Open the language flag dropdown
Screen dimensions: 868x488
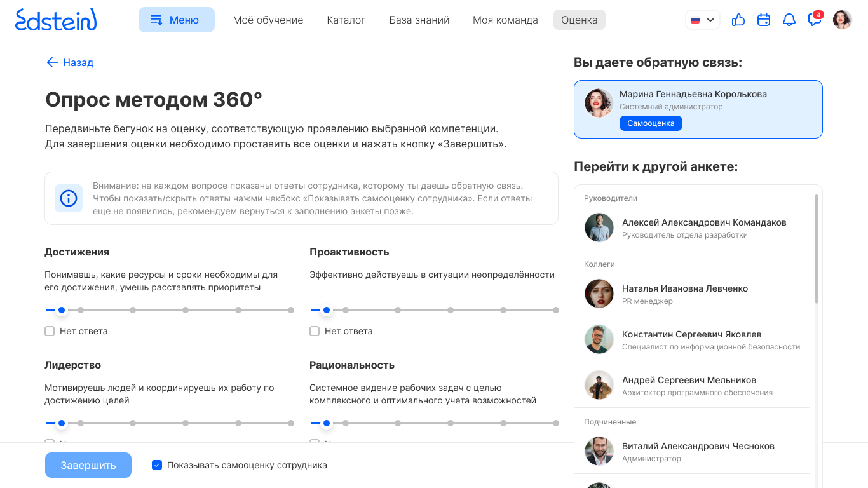click(702, 20)
